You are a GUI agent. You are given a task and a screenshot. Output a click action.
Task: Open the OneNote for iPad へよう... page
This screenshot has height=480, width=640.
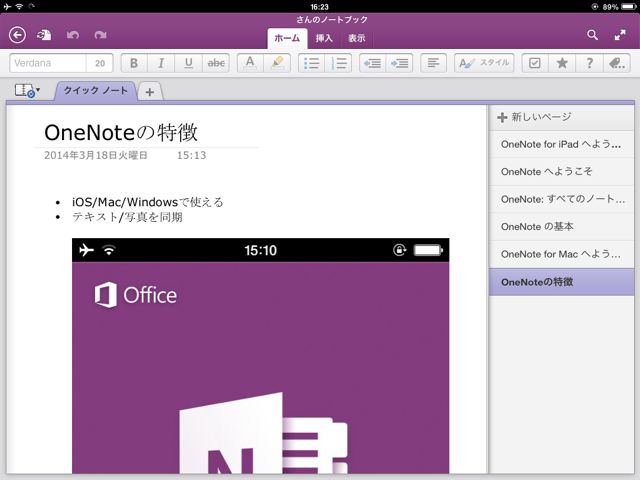click(561, 144)
